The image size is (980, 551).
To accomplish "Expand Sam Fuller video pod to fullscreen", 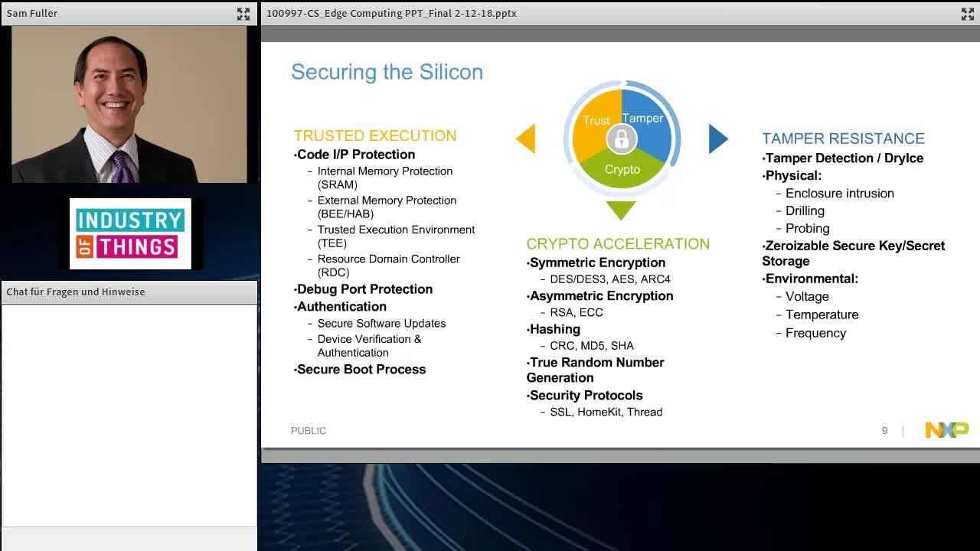I will click(x=243, y=14).
